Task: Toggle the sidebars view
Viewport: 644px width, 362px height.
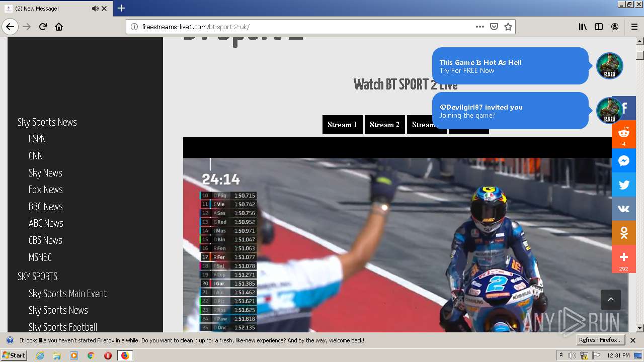Action: 599,27
